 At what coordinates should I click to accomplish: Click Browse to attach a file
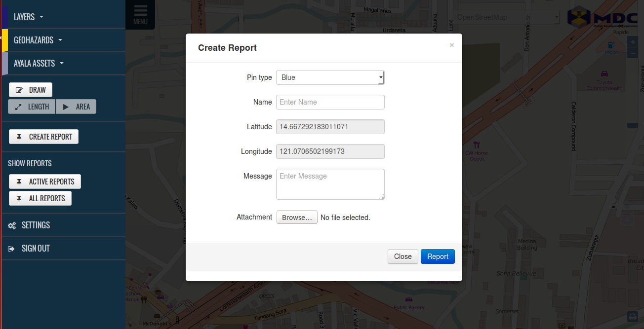297,217
